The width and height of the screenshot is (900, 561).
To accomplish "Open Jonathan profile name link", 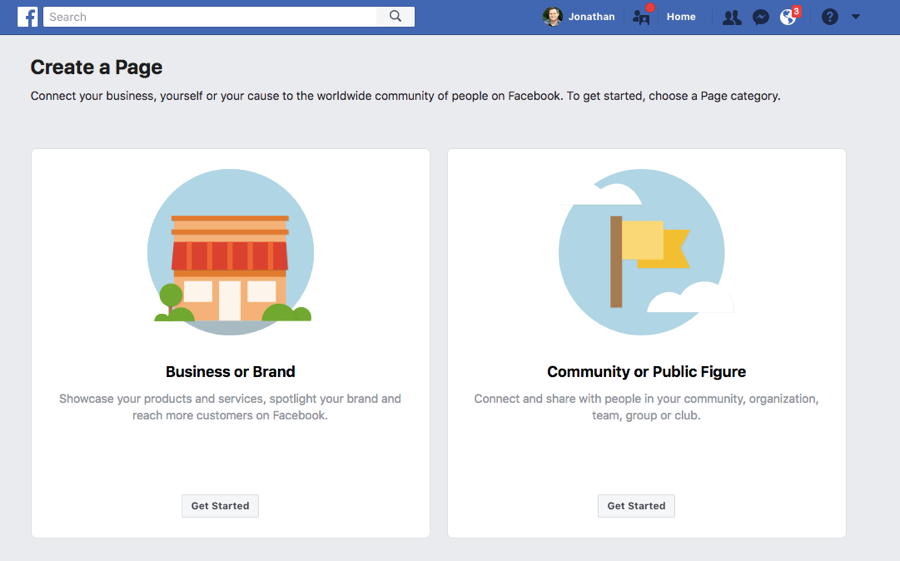I will click(591, 17).
